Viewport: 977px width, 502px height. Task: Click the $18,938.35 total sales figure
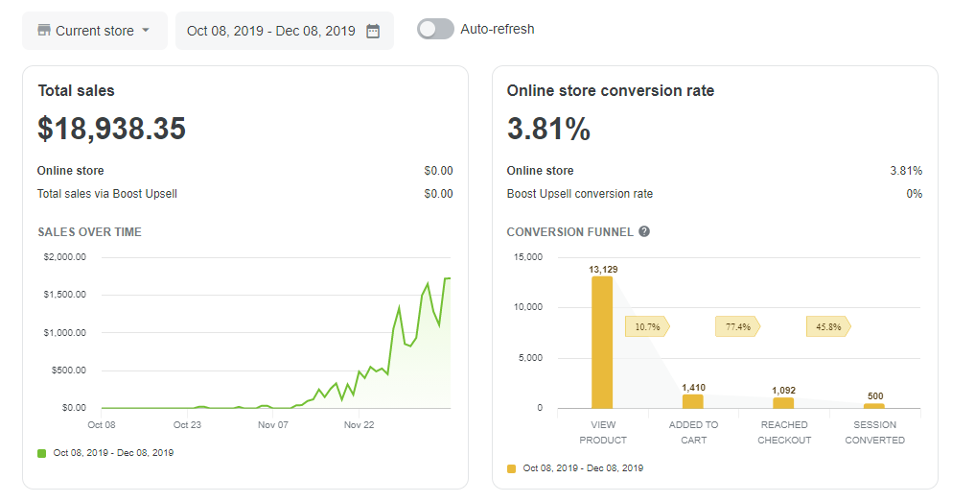112,128
